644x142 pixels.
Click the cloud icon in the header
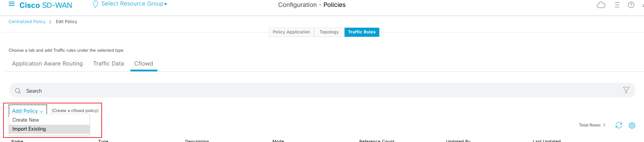601,5
